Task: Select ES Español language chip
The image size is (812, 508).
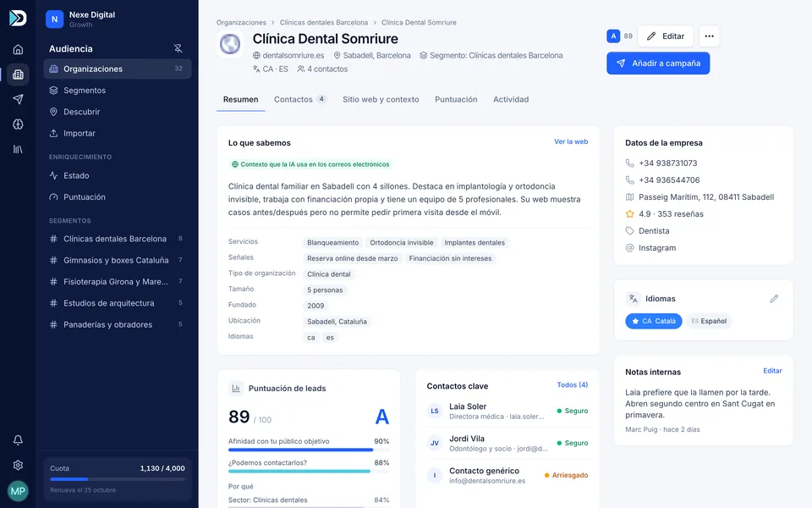Action: tap(709, 321)
